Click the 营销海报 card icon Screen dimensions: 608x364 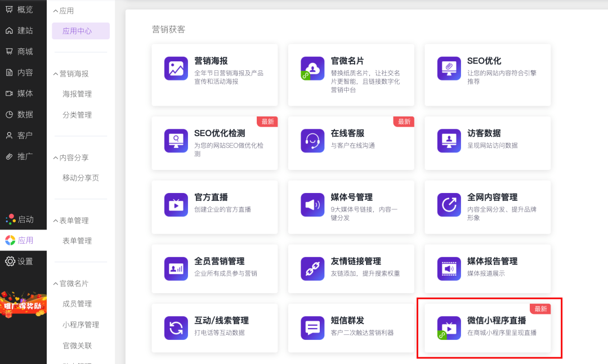176,68
